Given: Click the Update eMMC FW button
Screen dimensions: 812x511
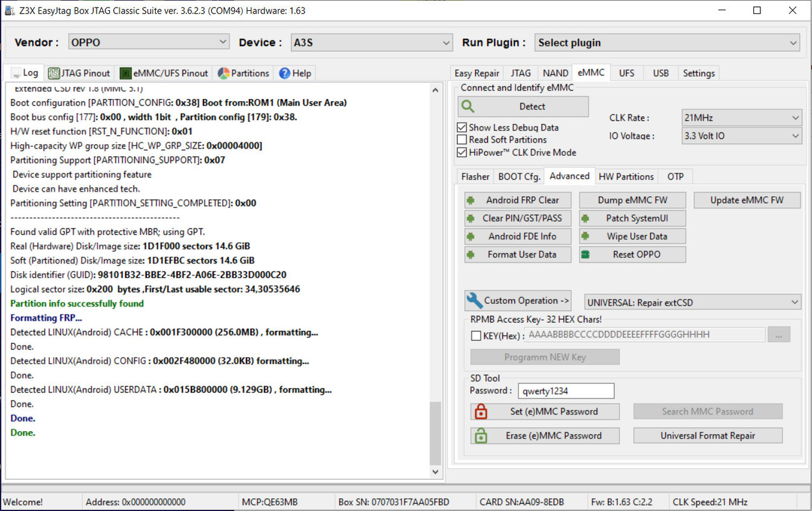Looking at the screenshot, I should point(747,200).
